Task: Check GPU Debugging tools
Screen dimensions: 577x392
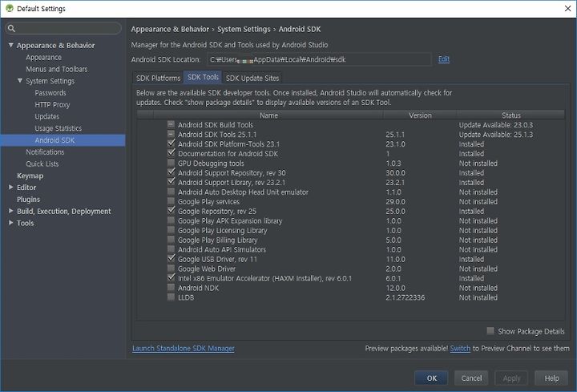Action: 171,163
